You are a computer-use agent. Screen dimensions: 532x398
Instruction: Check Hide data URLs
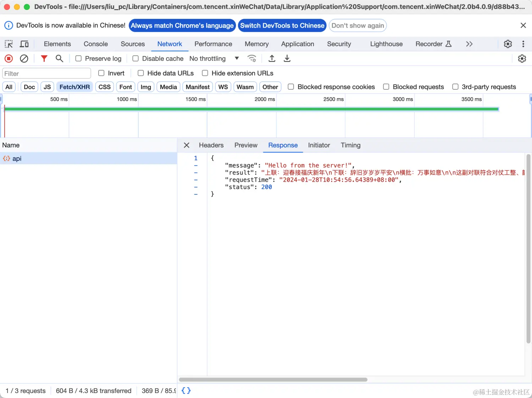pyautogui.click(x=141, y=73)
